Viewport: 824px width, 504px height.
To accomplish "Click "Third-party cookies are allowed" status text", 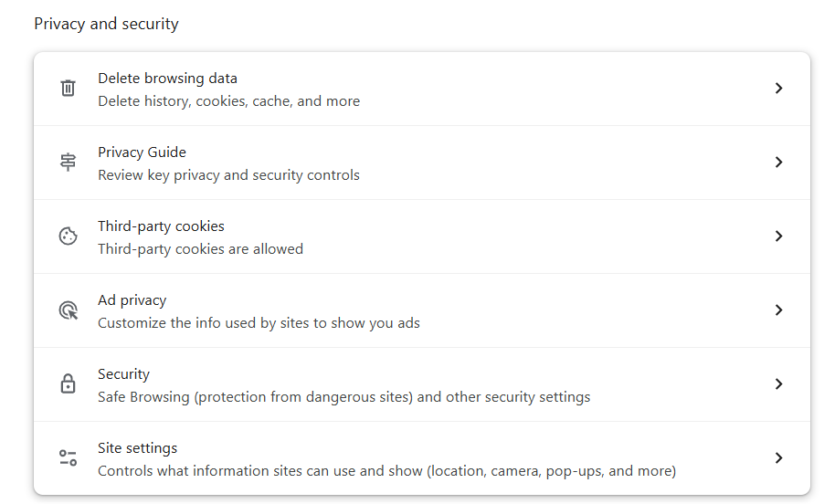I will [x=200, y=248].
